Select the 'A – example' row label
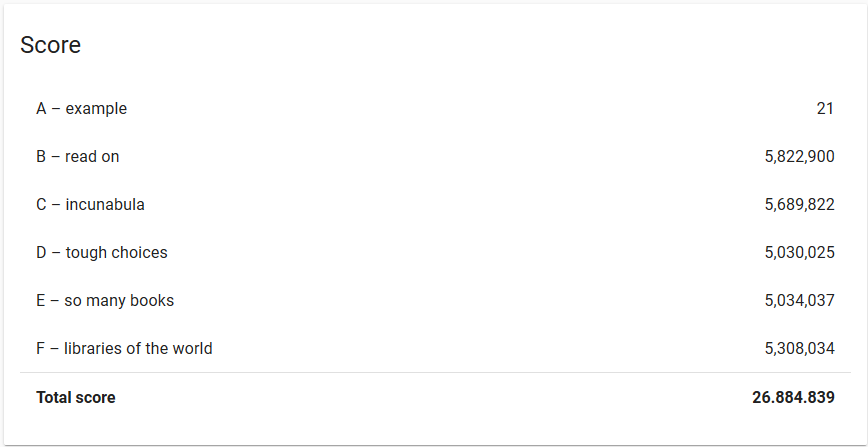Image resolution: width=868 pixels, height=447 pixels. click(81, 109)
